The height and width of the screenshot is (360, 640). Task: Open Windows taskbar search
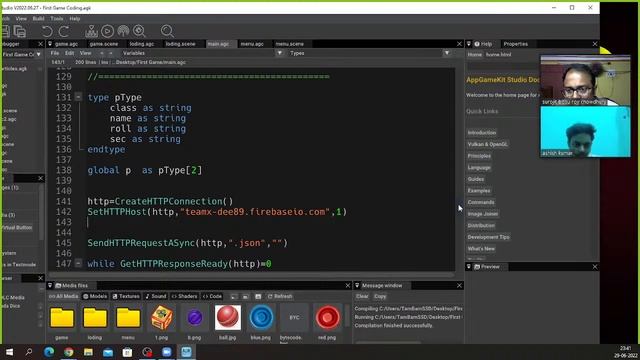coord(29,352)
